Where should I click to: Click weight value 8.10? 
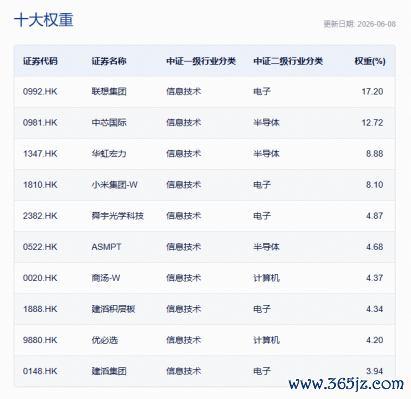coord(375,185)
